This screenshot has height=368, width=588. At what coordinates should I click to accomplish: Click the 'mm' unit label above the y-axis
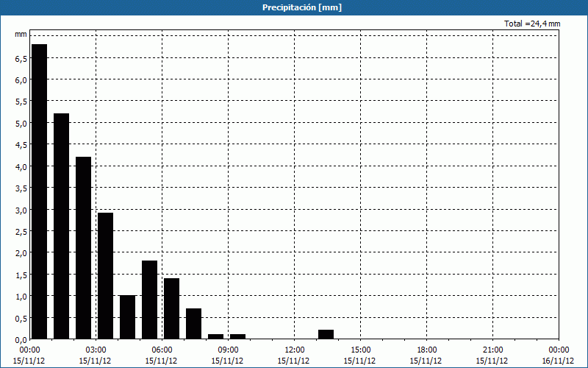click(x=21, y=34)
